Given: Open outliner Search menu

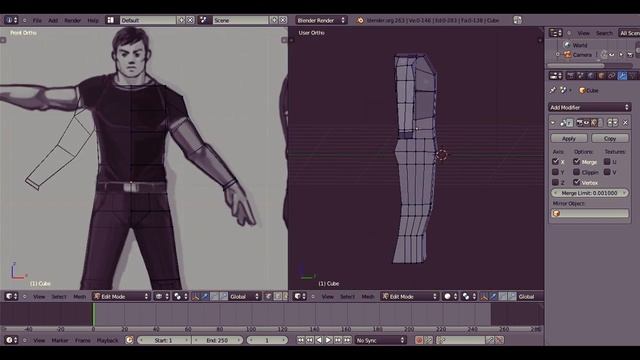Looking at the screenshot, I should click(604, 33).
